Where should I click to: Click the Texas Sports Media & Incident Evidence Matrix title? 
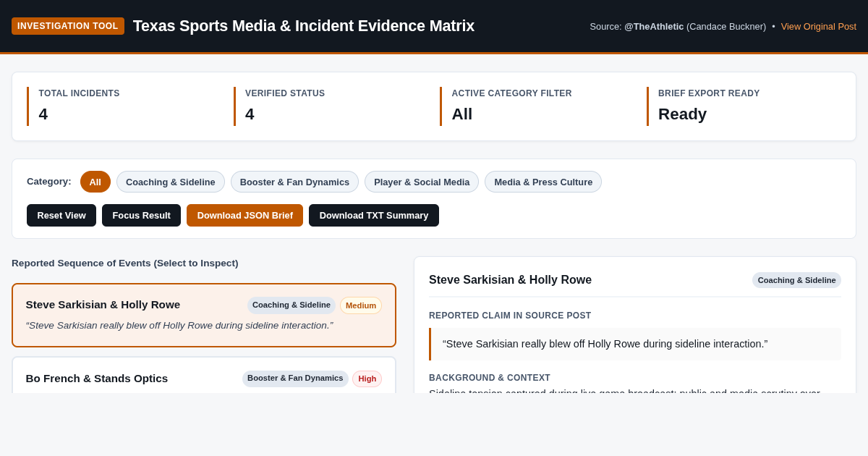point(304,26)
